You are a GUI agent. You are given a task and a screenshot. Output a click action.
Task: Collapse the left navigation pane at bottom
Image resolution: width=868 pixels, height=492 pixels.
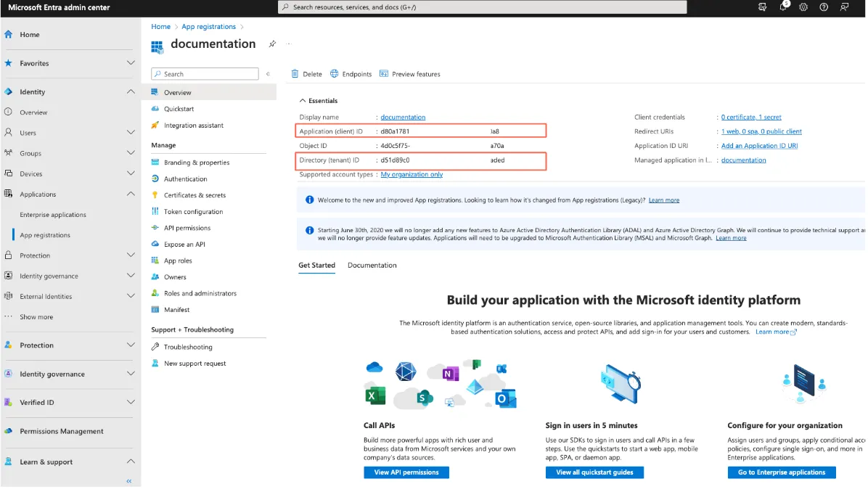point(129,481)
